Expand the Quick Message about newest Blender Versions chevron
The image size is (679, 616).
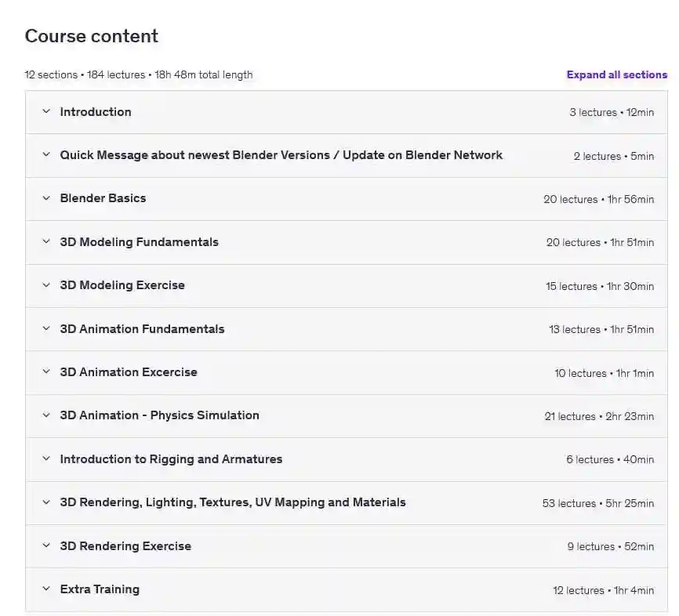[46, 155]
